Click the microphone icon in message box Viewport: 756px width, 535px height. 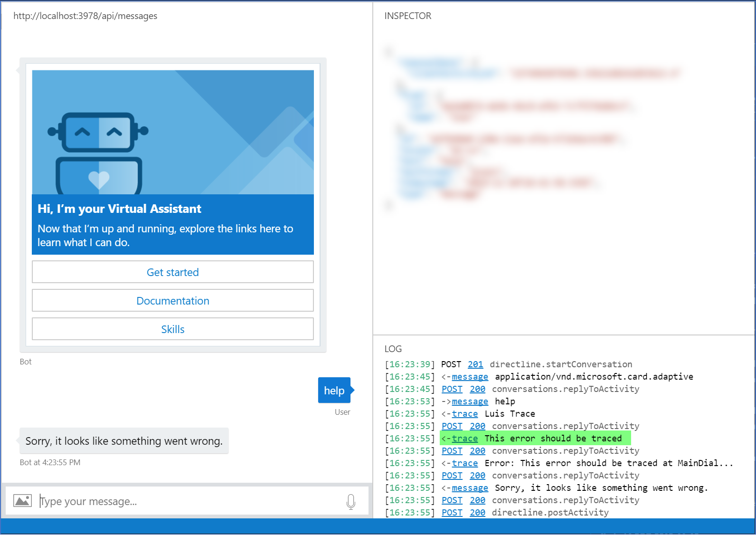[x=351, y=501]
